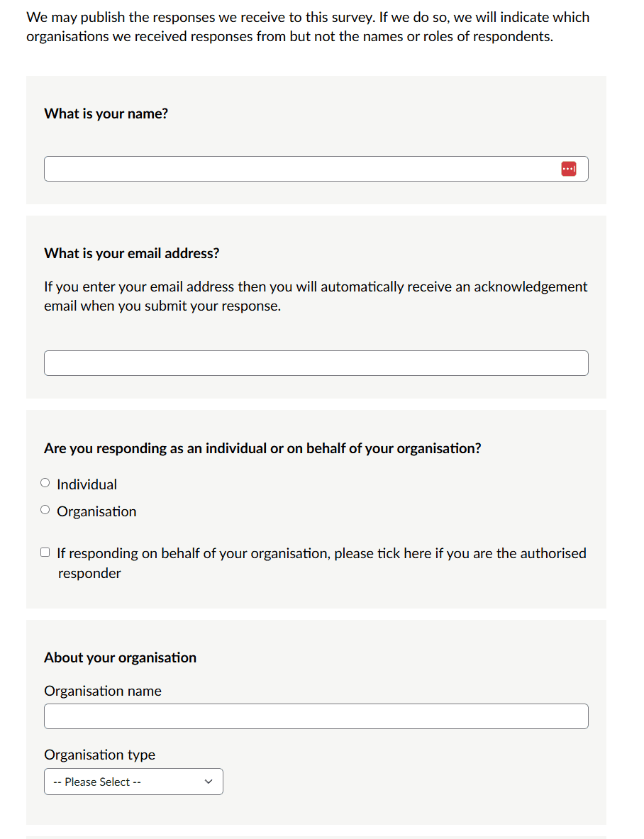
Task: Click the password manager icon in name field
Action: pos(568,169)
